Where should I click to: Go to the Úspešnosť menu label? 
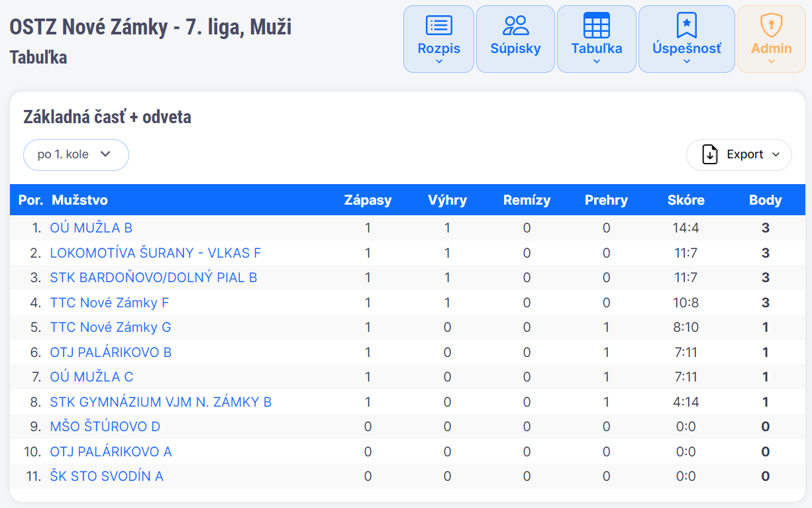[x=687, y=48]
